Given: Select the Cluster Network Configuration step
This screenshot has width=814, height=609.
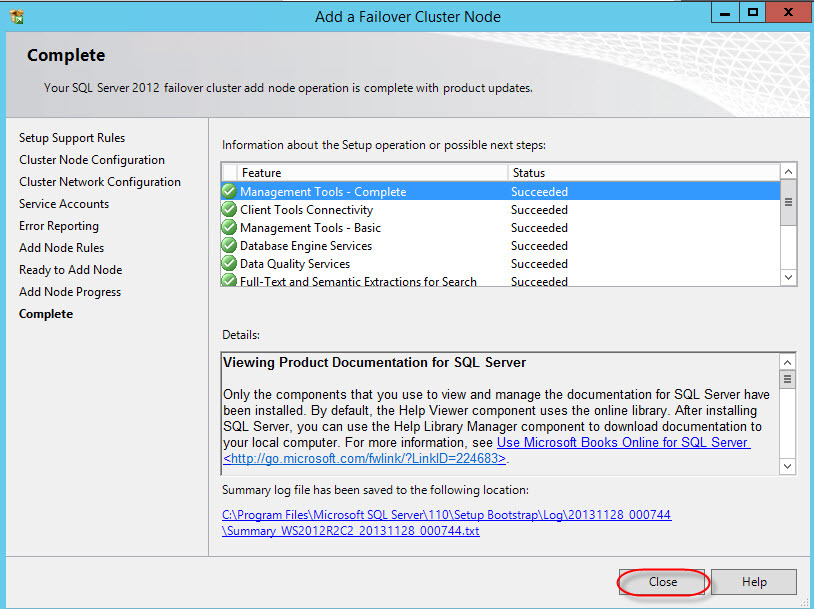Looking at the screenshot, I should (x=100, y=182).
